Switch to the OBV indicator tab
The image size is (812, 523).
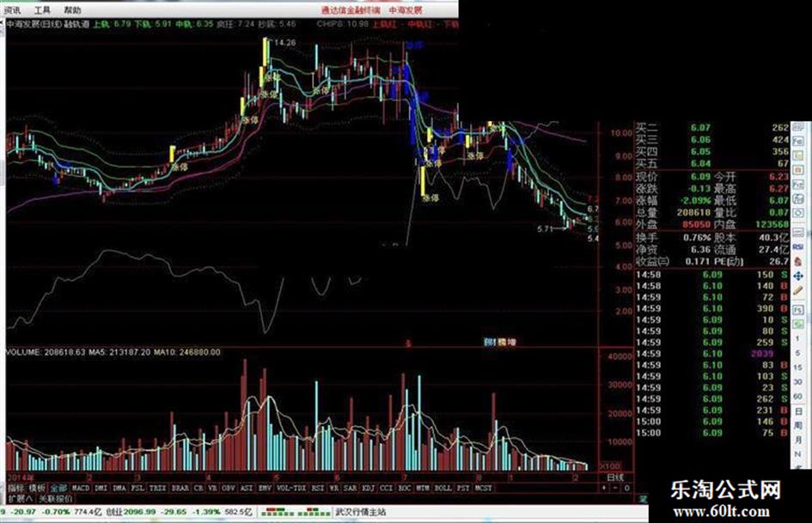click(229, 488)
